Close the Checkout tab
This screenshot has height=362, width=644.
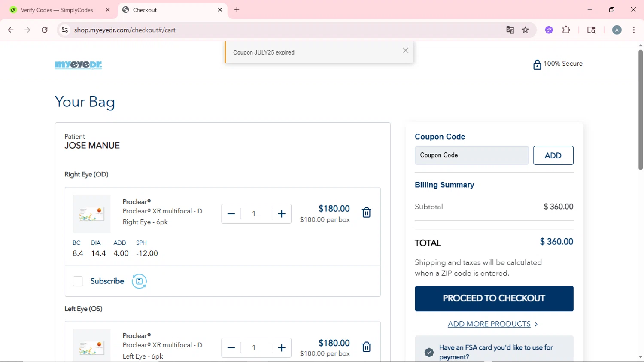pyautogui.click(x=220, y=10)
